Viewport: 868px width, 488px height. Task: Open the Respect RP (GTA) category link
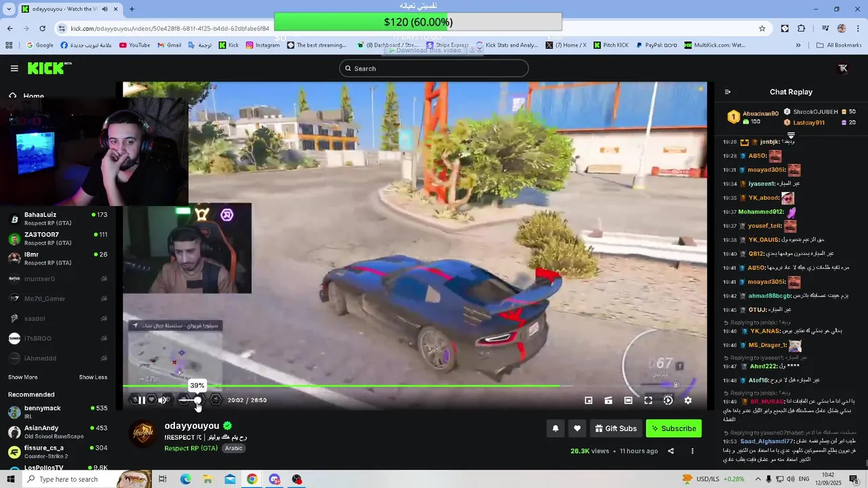pyautogui.click(x=191, y=448)
